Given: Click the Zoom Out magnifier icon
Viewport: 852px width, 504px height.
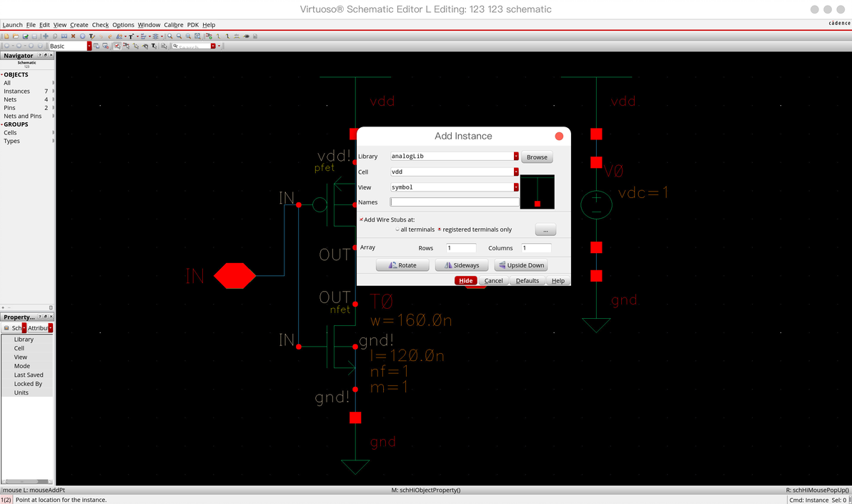Looking at the screenshot, I should click(x=179, y=36).
